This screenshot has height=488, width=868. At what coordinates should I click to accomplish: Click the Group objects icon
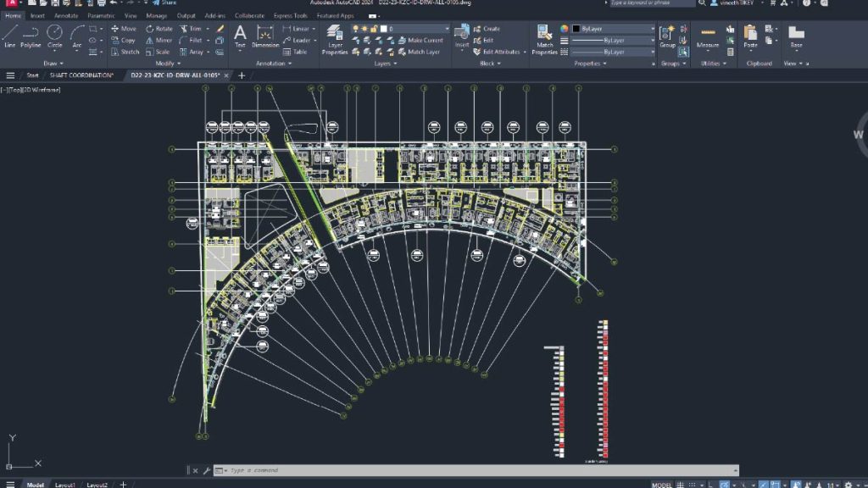click(x=667, y=36)
